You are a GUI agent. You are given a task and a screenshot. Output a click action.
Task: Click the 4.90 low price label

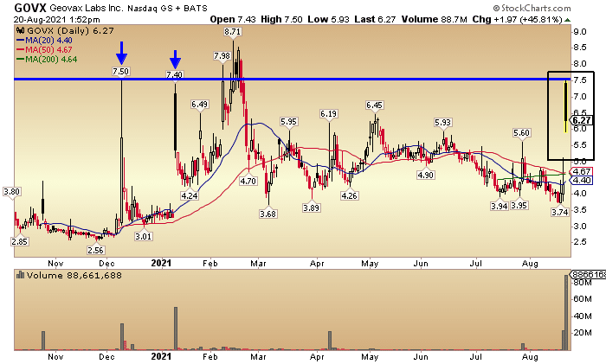(x=426, y=175)
